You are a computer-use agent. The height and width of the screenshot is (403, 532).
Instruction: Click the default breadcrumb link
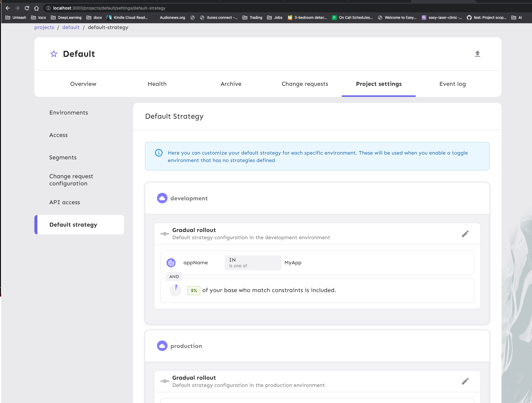click(71, 28)
